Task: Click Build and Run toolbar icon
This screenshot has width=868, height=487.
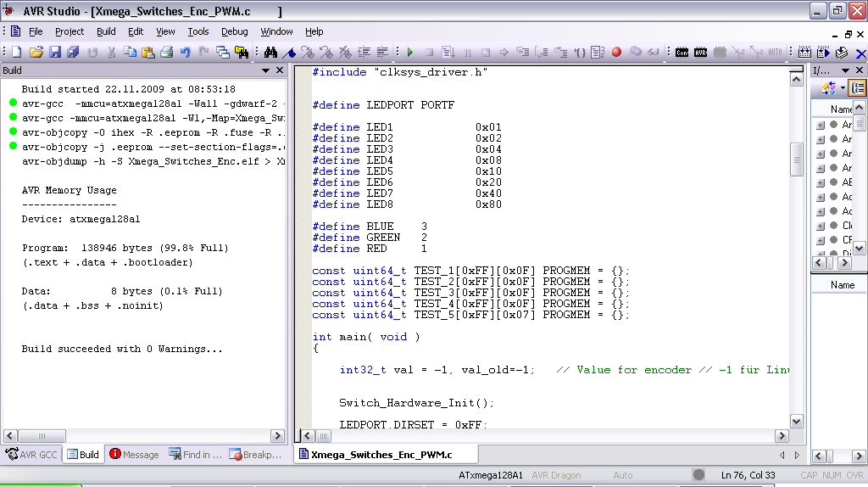Action: (823, 52)
